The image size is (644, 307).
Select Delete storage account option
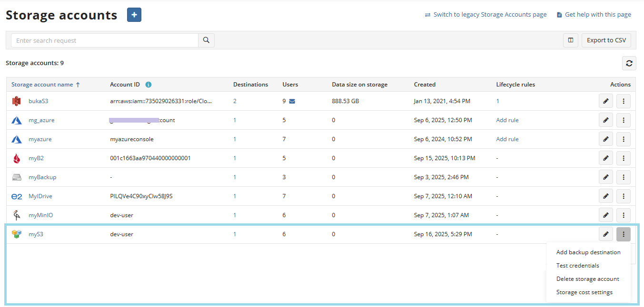pos(587,279)
